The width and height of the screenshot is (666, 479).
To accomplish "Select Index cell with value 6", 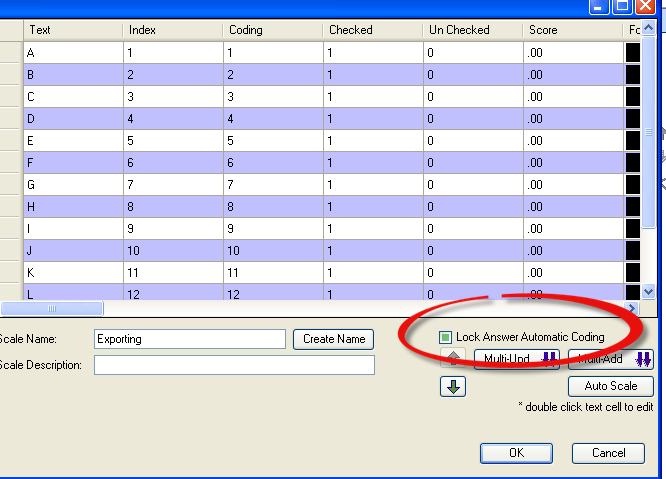I will point(173,163).
